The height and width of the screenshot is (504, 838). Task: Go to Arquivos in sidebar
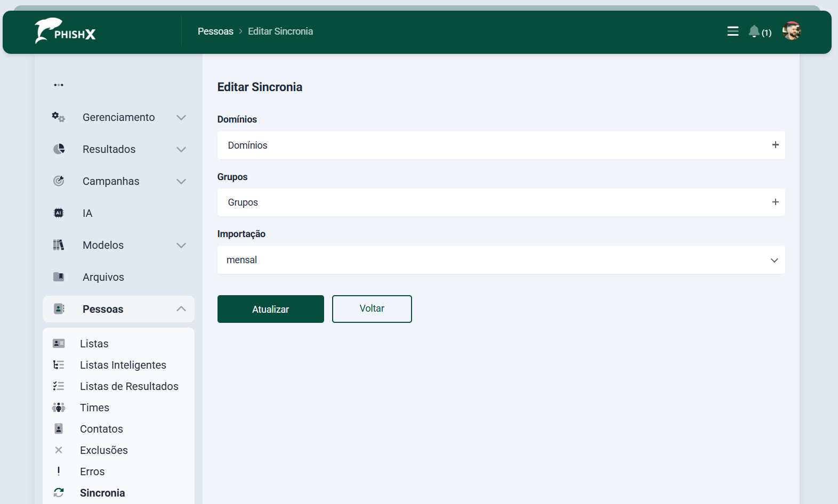pyautogui.click(x=103, y=277)
